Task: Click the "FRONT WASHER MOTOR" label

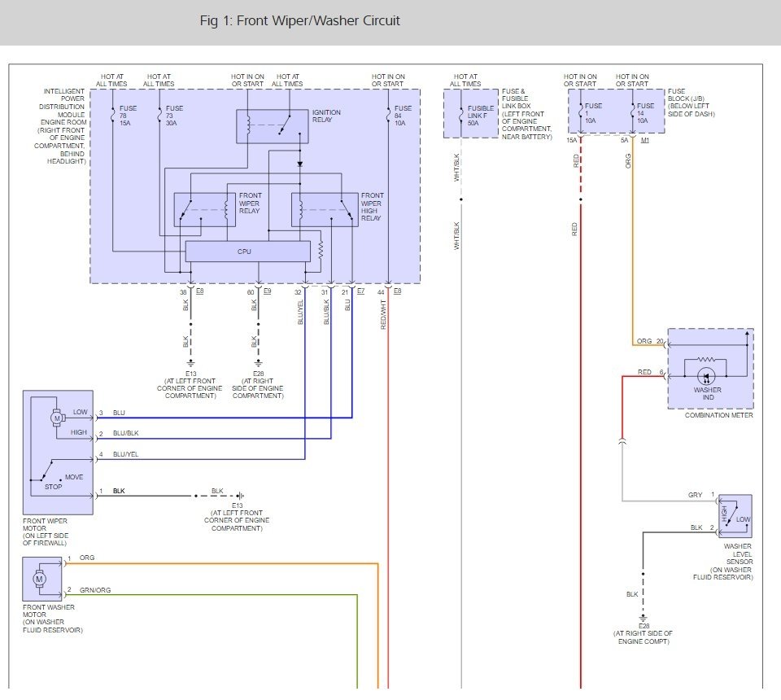Action: click(x=48, y=610)
